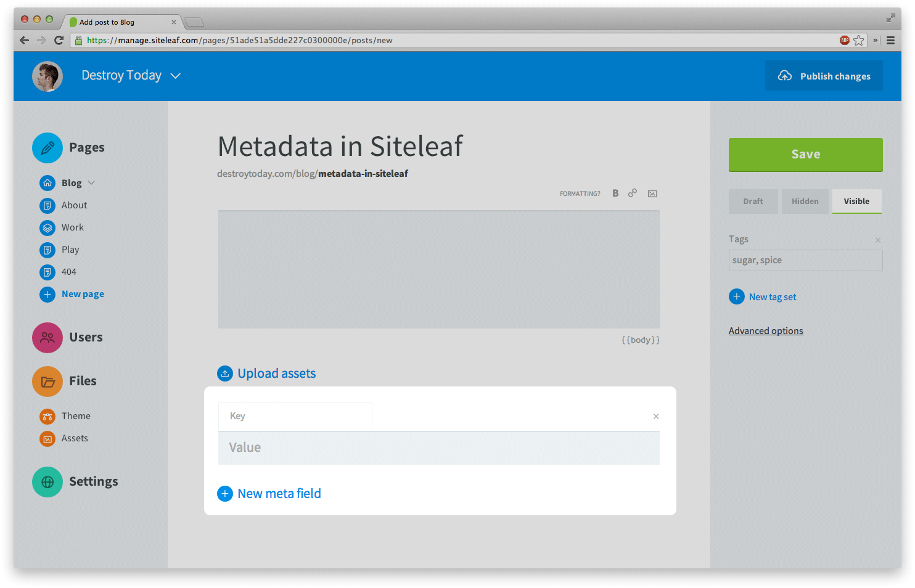Click the Users section icon

coord(47,338)
